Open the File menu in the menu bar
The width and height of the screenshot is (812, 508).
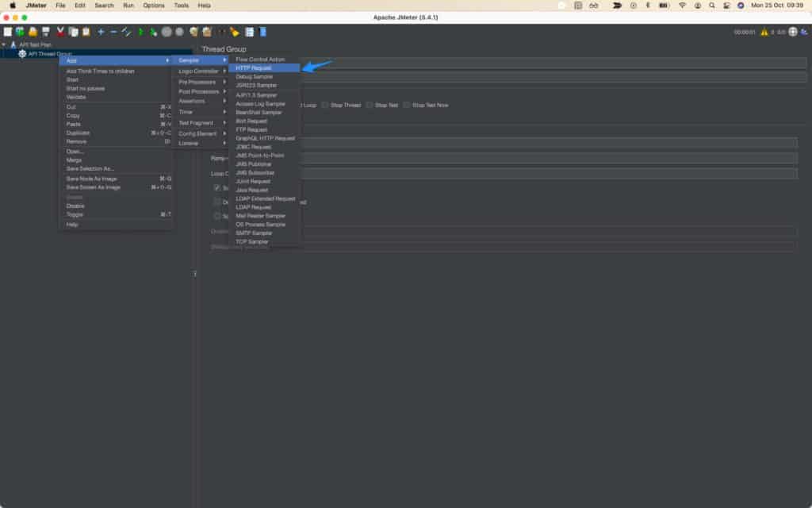pyautogui.click(x=60, y=6)
